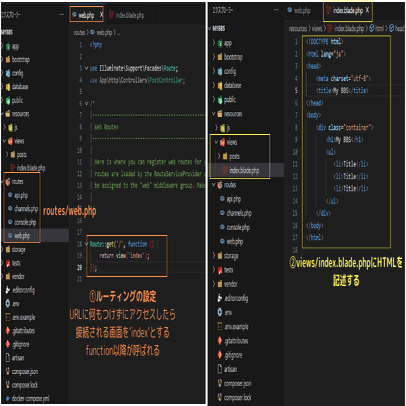Image resolution: width=406 pixels, height=406 pixels.
Task: Expand the bootstrap folder in right window
Action: click(x=214, y=57)
